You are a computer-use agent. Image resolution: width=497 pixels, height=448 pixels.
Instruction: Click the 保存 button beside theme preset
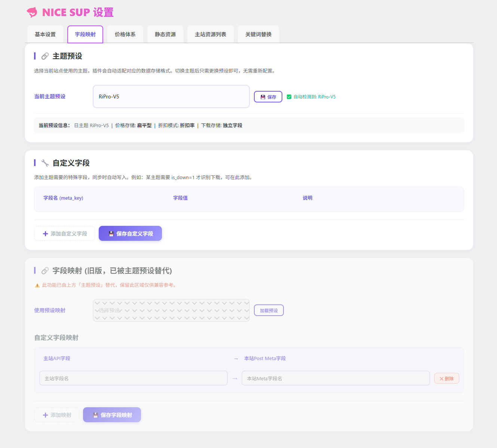(x=268, y=97)
